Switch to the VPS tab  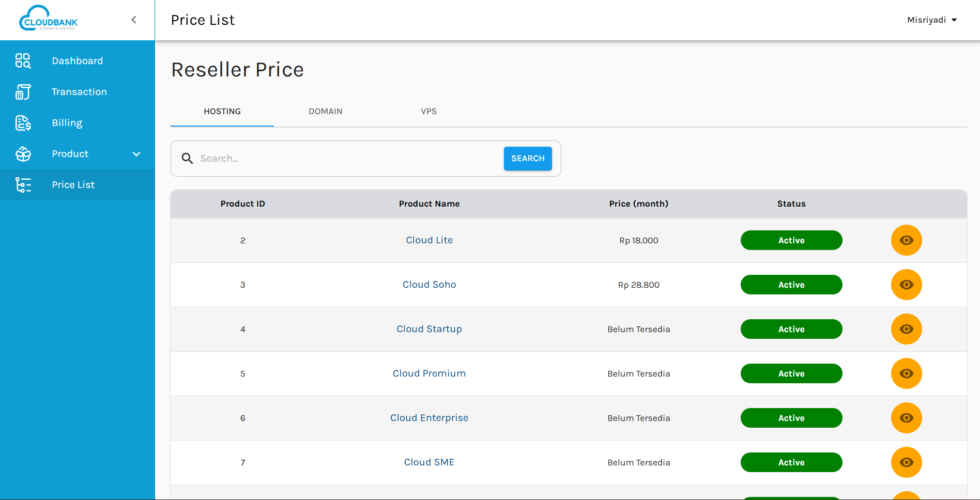pyautogui.click(x=428, y=112)
